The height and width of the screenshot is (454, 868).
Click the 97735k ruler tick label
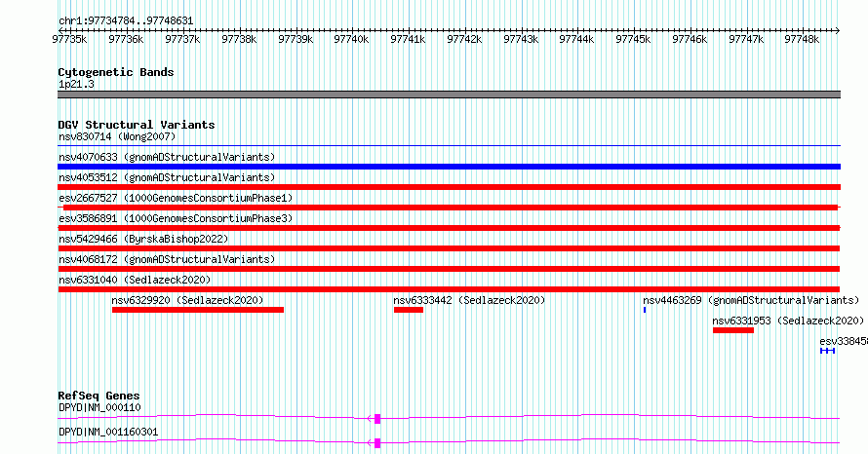(69, 39)
